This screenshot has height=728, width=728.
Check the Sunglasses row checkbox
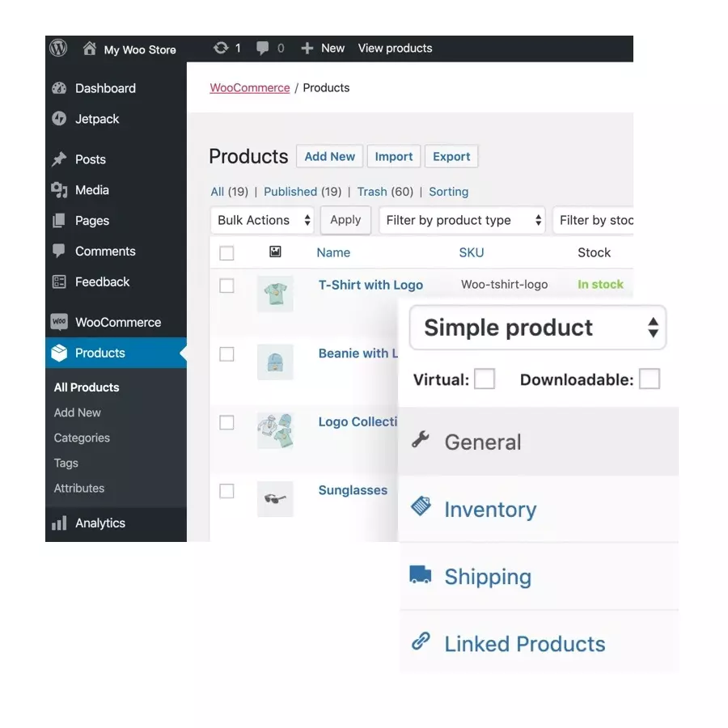click(x=227, y=491)
